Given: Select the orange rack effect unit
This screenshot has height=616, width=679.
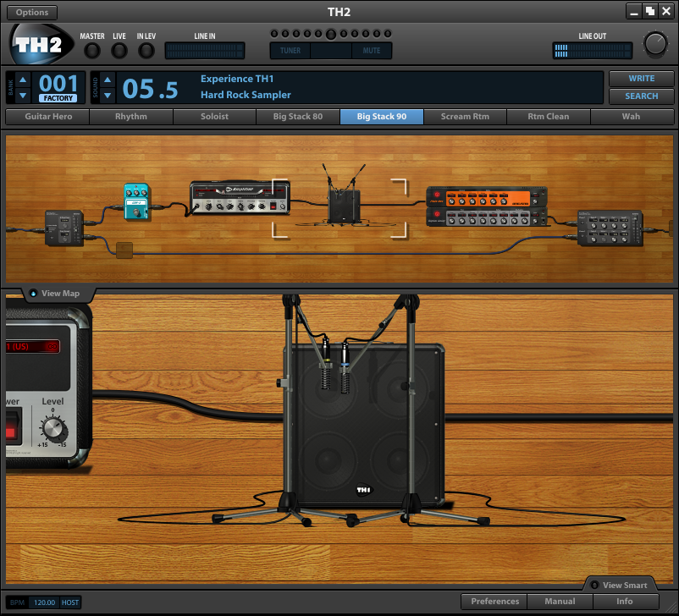Looking at the screenshot, I should 487,197.
